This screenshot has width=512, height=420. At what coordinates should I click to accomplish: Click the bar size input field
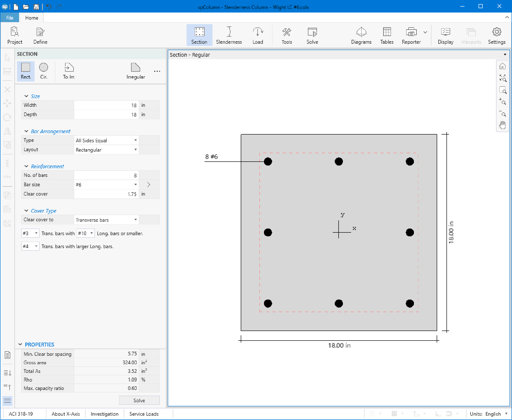coord(104,184)
